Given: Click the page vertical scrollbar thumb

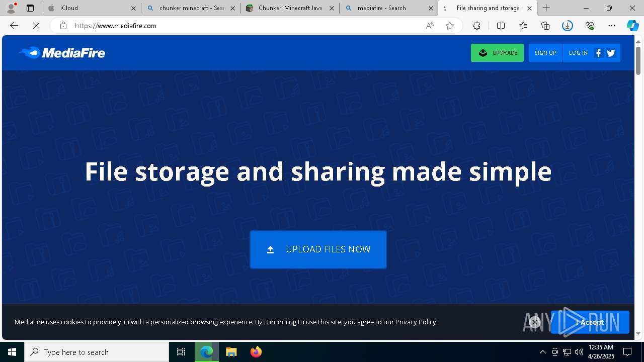Looking at the screenshot, I should 638,61.
